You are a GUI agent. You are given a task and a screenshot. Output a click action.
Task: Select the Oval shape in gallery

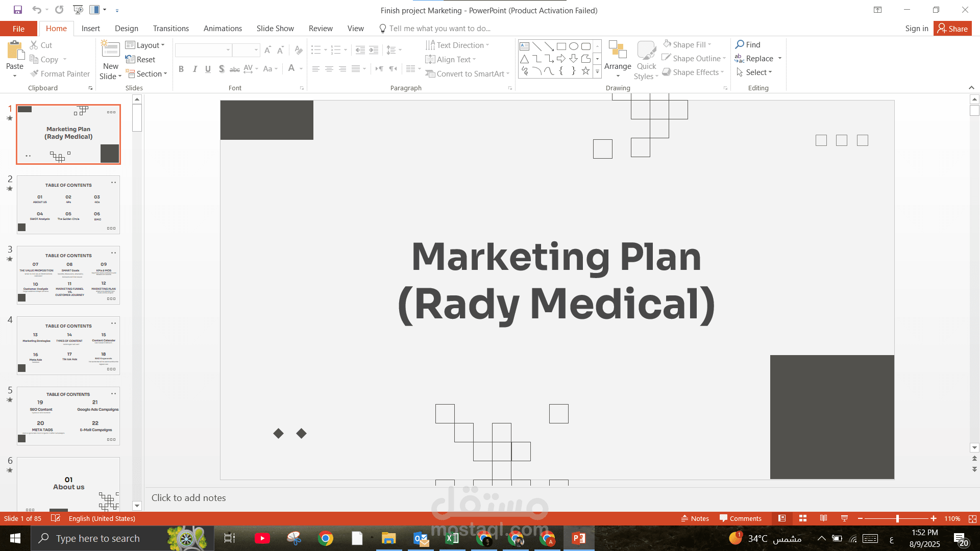[x=574, y=46]
